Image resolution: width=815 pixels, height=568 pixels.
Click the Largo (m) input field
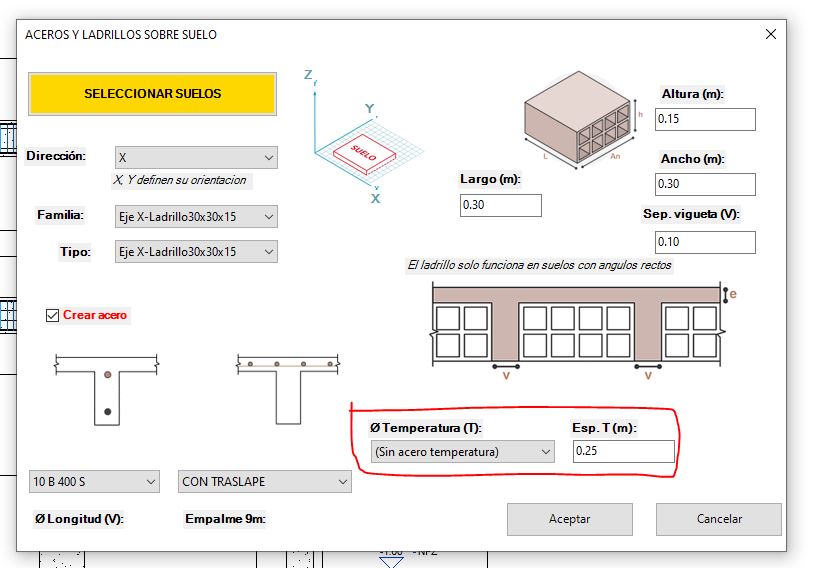[x=501, y=205]
